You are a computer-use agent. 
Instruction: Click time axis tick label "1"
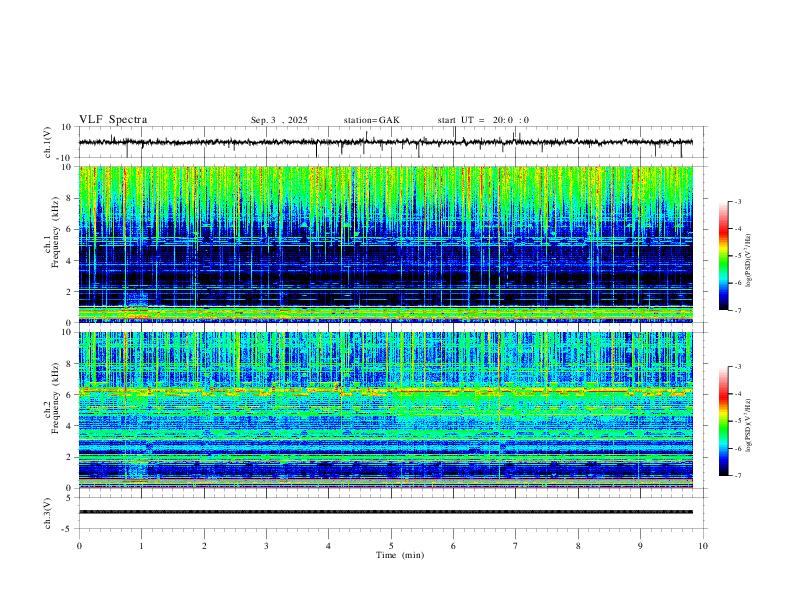pos(141,546)
